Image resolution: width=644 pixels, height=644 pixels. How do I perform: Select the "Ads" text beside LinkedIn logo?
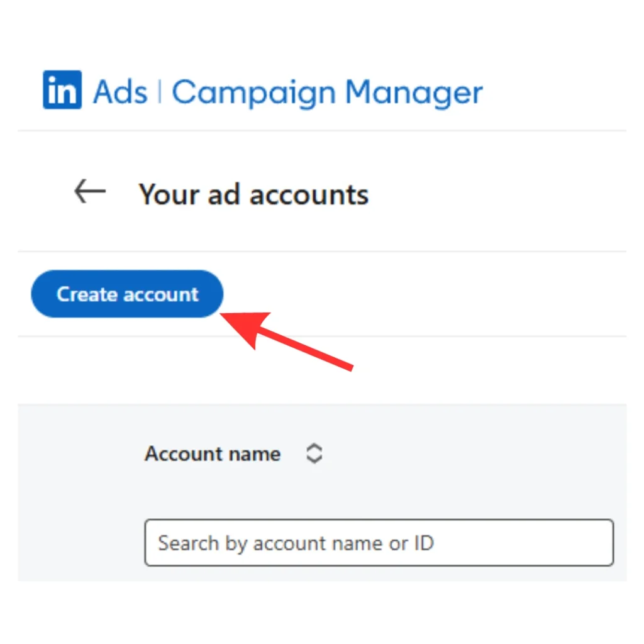[120, 92]
